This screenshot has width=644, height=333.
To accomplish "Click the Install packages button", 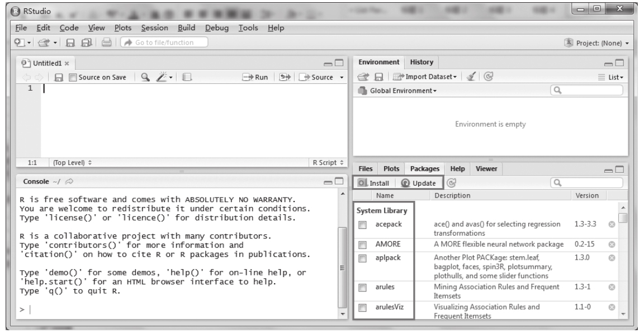I will (x=373, y=183).
